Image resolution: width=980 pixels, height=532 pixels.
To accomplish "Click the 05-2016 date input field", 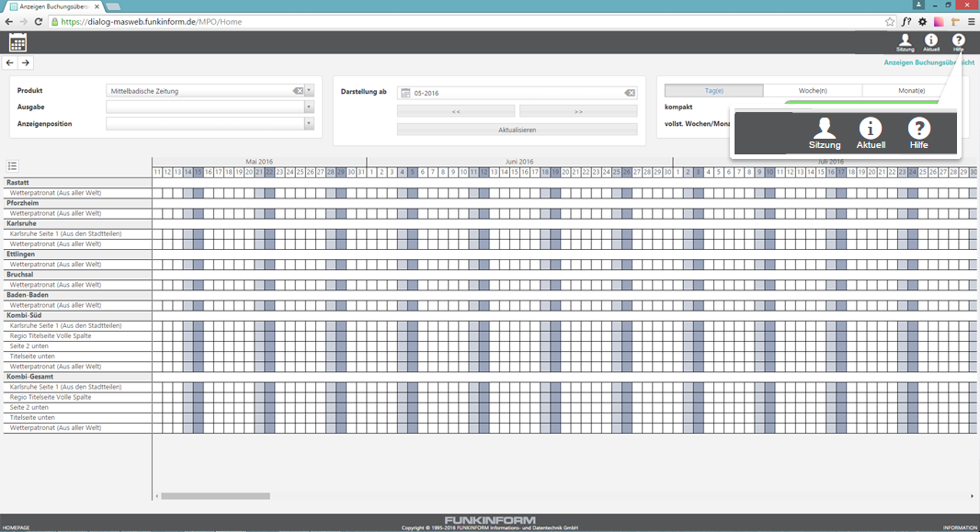I will coord(517,93).
